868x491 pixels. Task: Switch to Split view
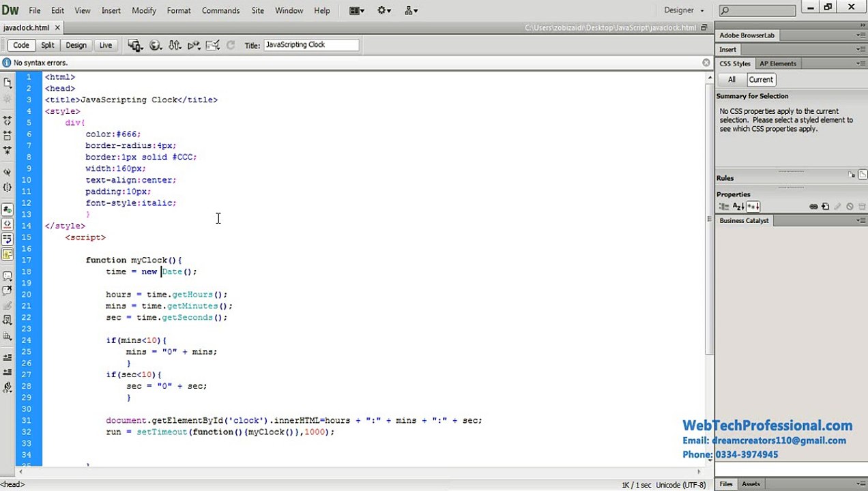47,45
